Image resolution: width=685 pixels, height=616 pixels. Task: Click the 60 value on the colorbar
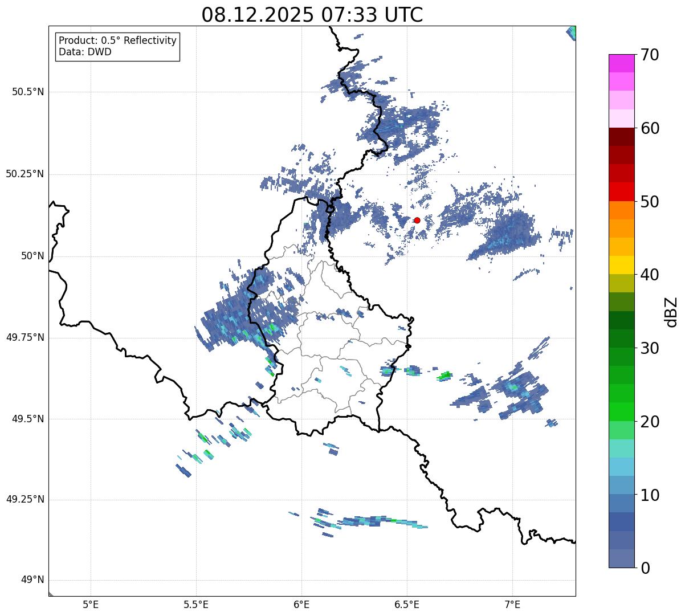[650, 128]
